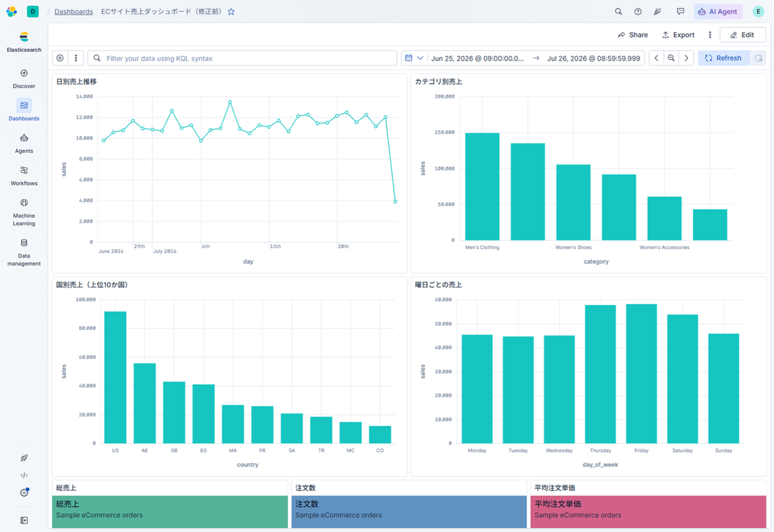The height and width of the screenshot is (532, 774).
Task: Zoom out the time range
Action: point(671,58)
